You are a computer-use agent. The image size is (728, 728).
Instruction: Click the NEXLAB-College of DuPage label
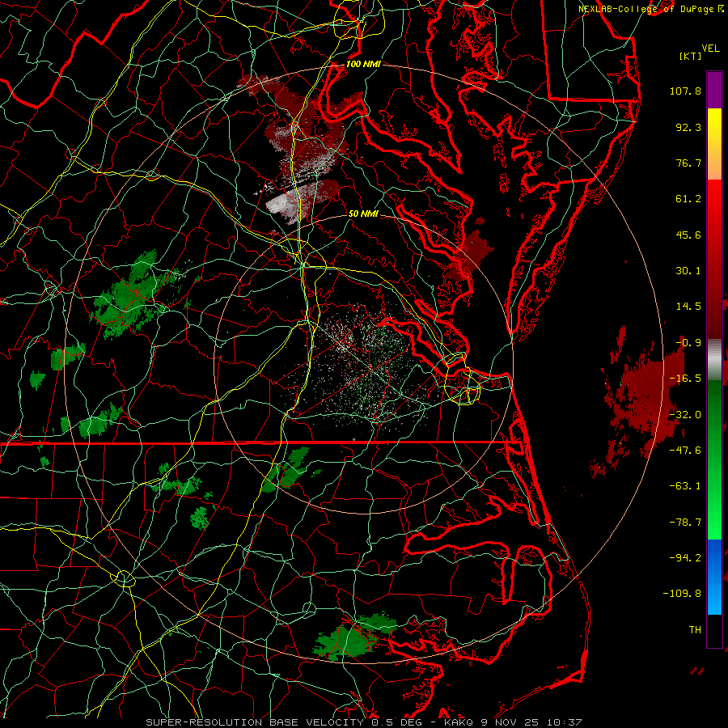click(647, 9)
